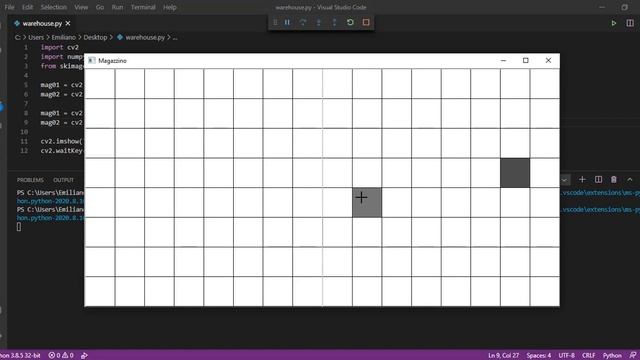Image resolution: width=640 pixels, height=360 pixels.
Task: Run Python file with the play icon
Action: tap(613, 23)
